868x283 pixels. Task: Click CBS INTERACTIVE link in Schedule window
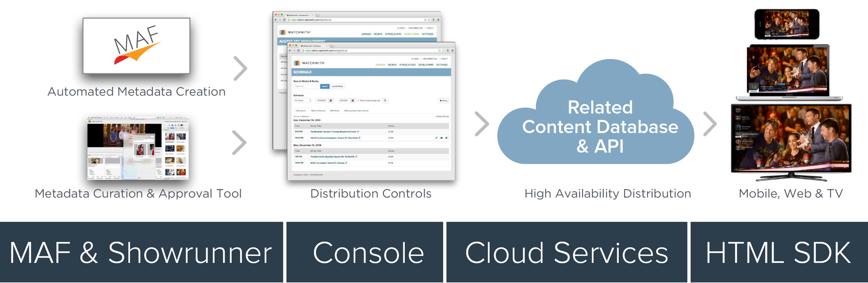tap(429, 59)
